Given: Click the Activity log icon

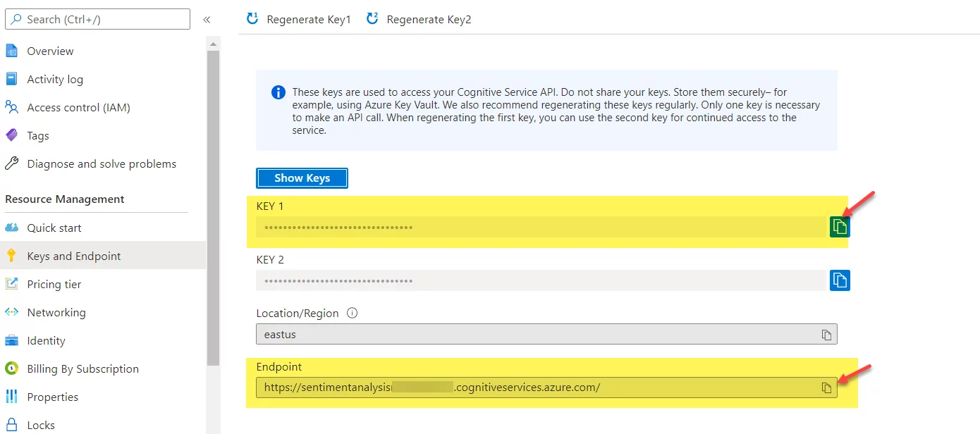Looking at the screenshot, I should (11, 79).
